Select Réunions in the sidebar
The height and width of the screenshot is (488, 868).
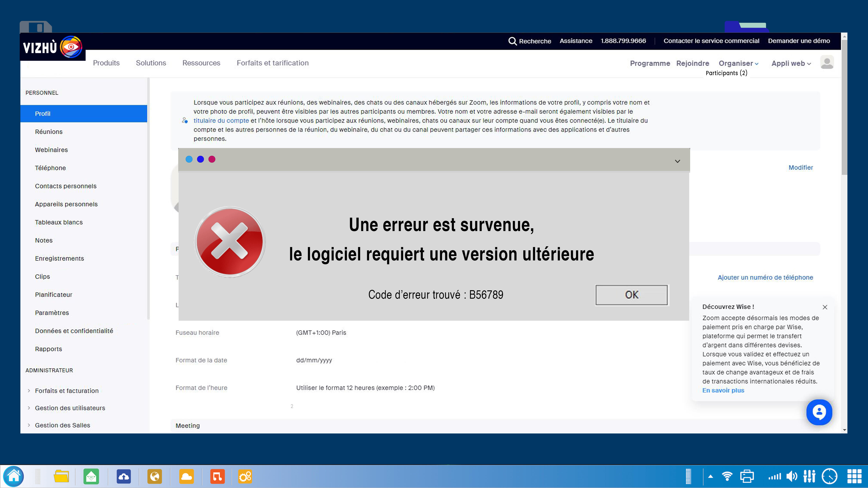point(49,132)
